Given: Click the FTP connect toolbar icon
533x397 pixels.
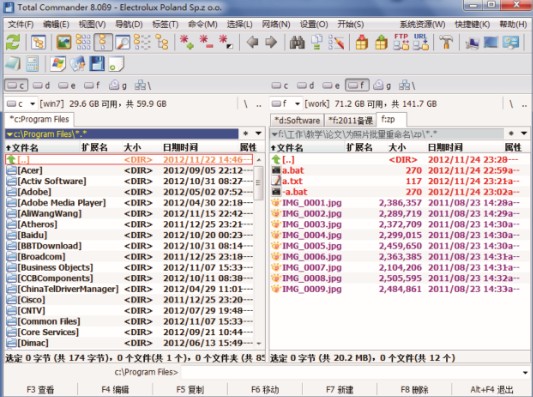Looking at the screenshot, I should click(x=401, y=42).
